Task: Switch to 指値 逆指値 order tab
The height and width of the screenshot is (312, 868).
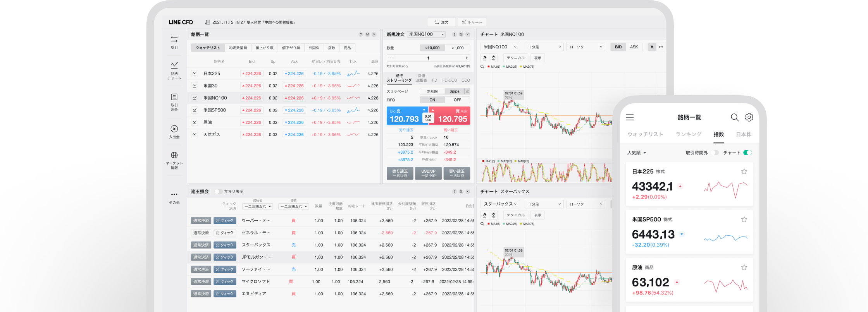Action: tap(421, 78)
